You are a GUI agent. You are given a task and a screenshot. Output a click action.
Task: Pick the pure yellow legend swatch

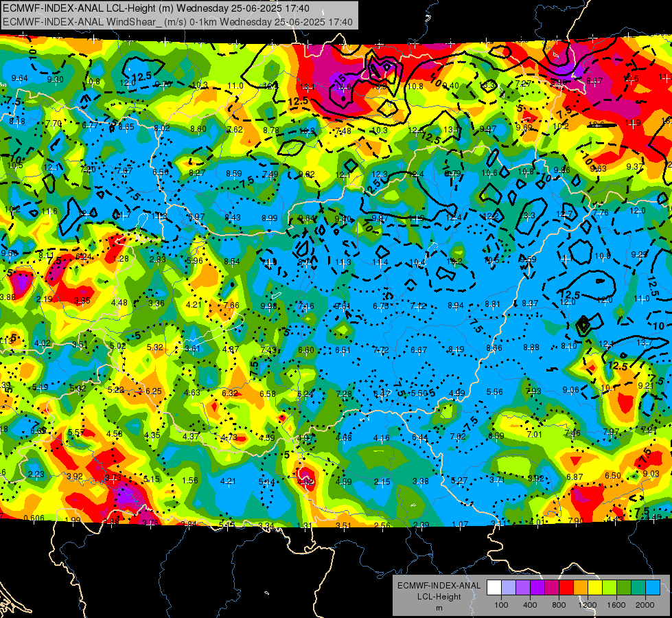pos(595,588)
